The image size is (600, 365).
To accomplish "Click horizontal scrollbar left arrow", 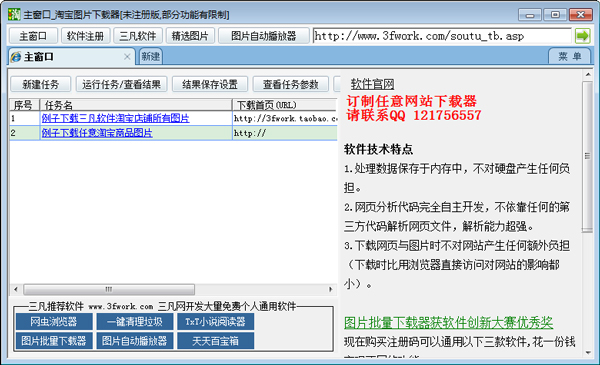I will pos(16,289).
